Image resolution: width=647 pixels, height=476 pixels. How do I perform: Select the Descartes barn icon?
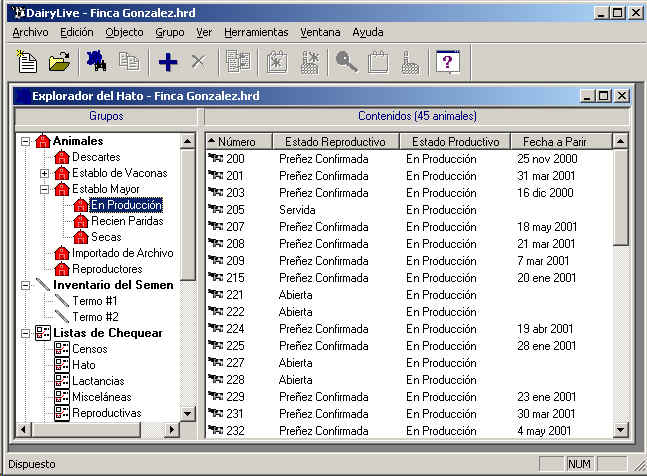point(62,157)
